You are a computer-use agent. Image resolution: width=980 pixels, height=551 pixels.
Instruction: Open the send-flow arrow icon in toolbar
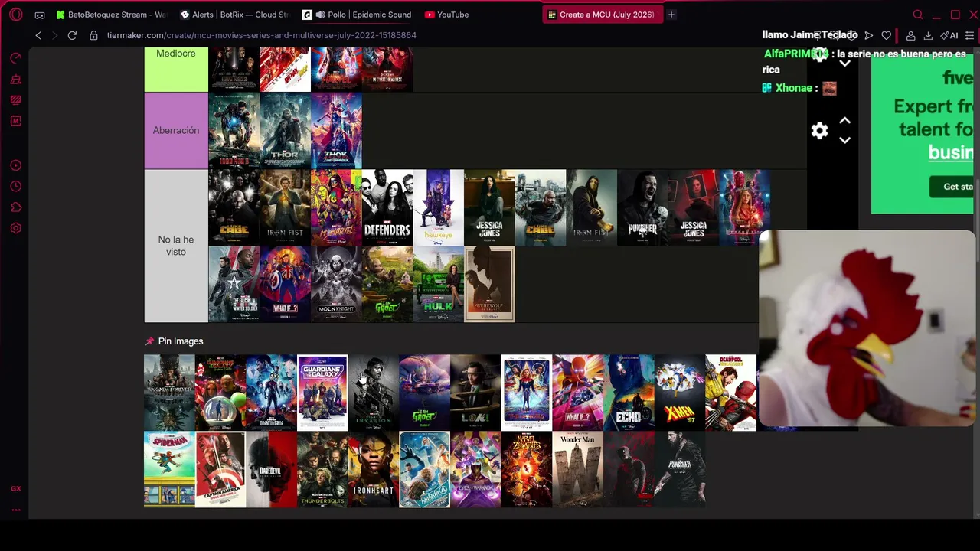[x=869, y=35]
